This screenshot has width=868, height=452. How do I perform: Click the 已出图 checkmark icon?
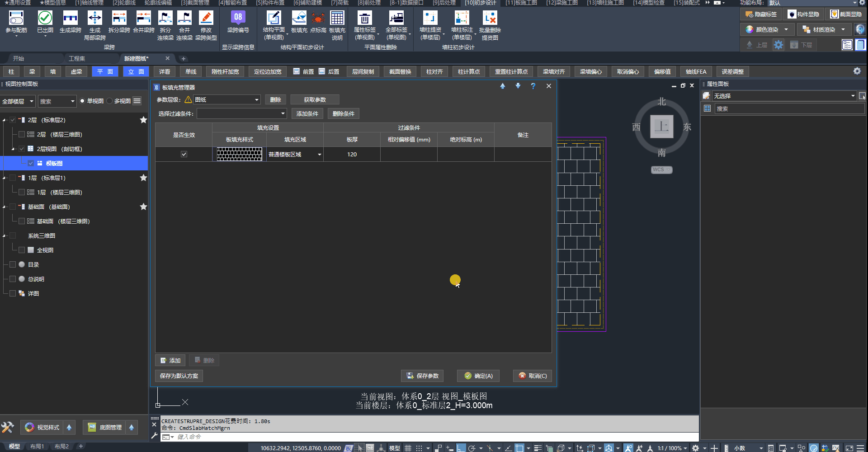[45, 19]
